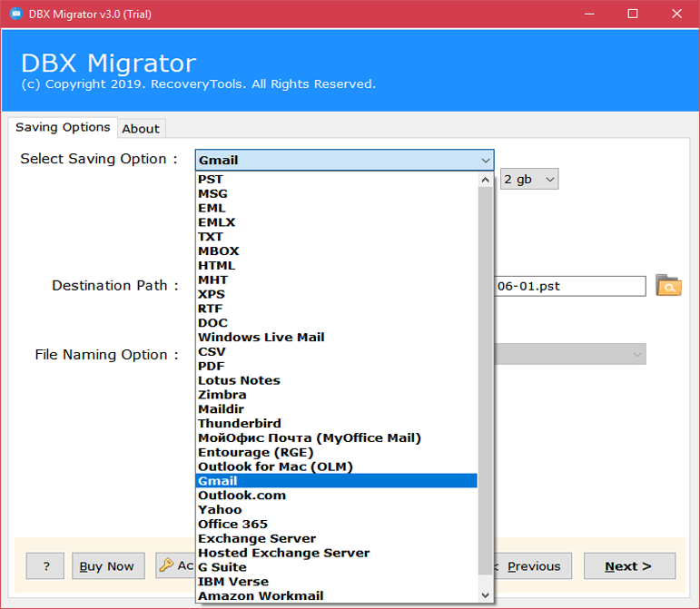Screen dimensions: 700x609
Task: Click the dropdown list scroll up arrow
Action: click(x=485, y=180)
